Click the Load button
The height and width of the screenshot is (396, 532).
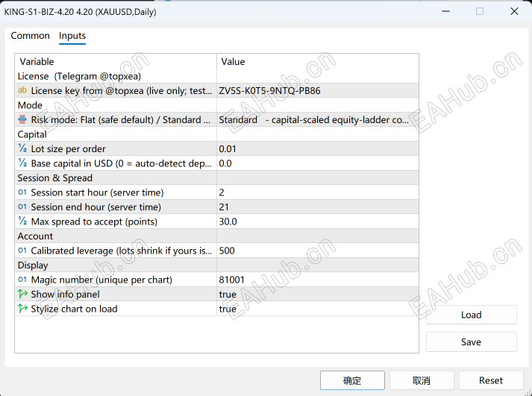point(472,315)
